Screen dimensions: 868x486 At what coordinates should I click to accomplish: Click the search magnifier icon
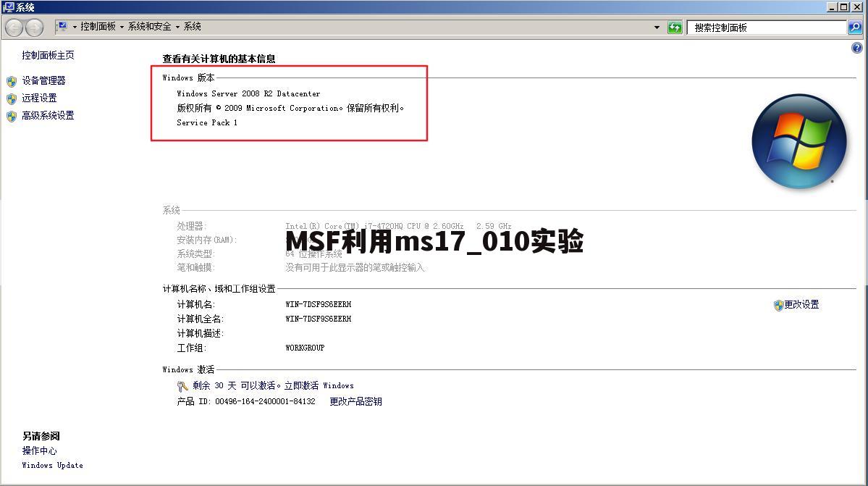(x=855, y=27)
